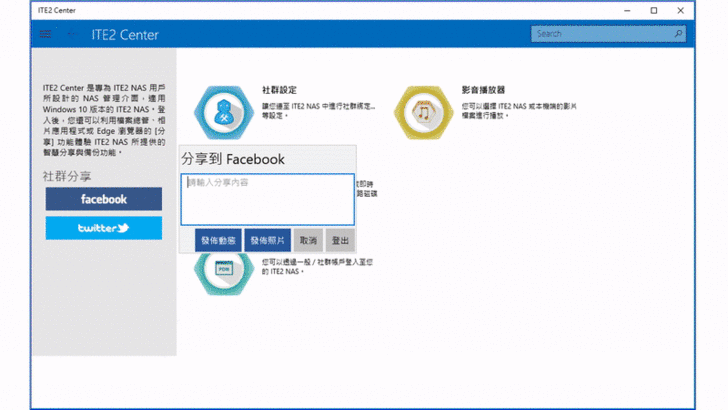Share via the facebook button

pos(104,199)
